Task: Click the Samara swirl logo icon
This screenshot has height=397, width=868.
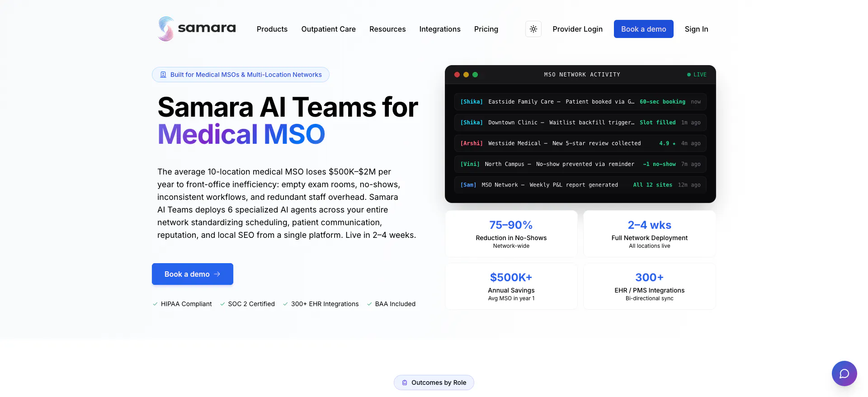Action: click(x=166, y=29)
